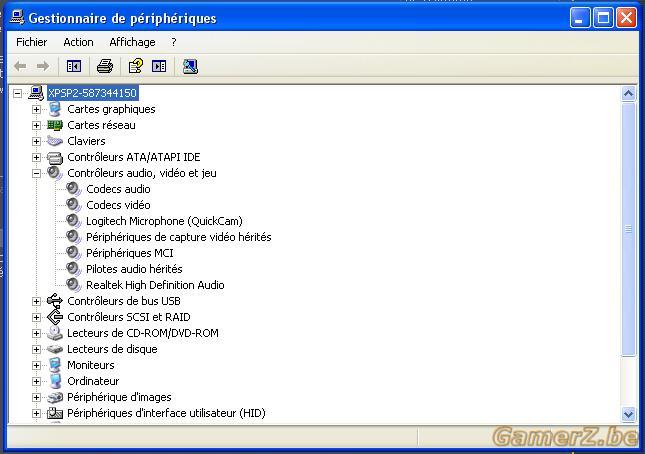Click the vertical scrollbar thumb
Screen dimensions: 645x454
click(x=628, y=229)
